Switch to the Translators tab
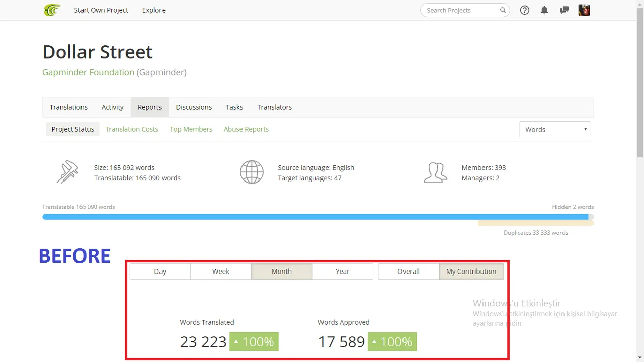This screenshot has width=644, height=362. click(274, 107)
